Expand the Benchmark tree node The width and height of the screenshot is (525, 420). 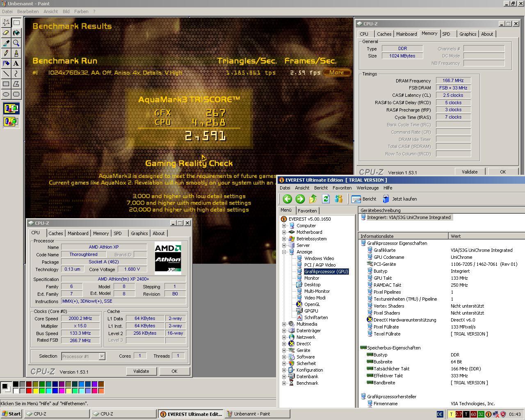[284, 383]
